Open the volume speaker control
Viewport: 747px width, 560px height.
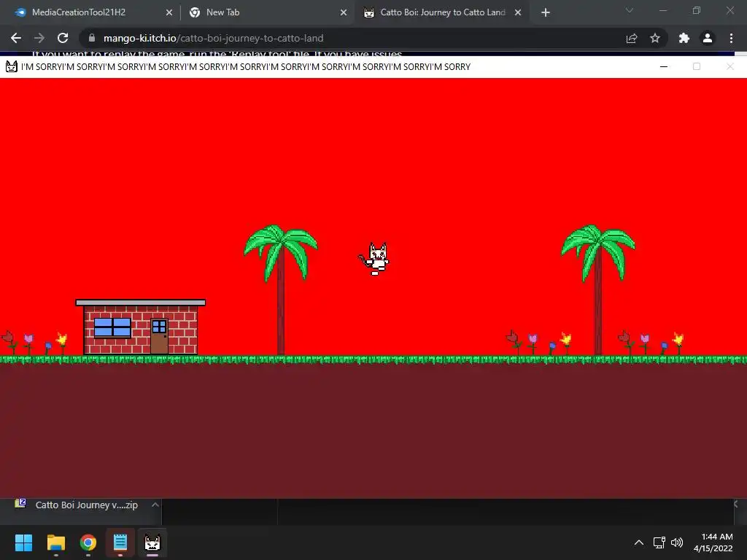[676, 542]
